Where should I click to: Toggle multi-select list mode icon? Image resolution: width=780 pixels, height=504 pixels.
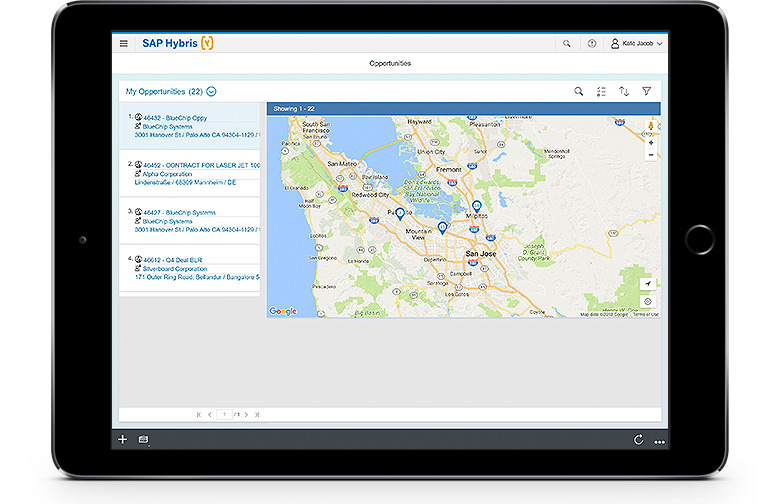coord(601,92)
